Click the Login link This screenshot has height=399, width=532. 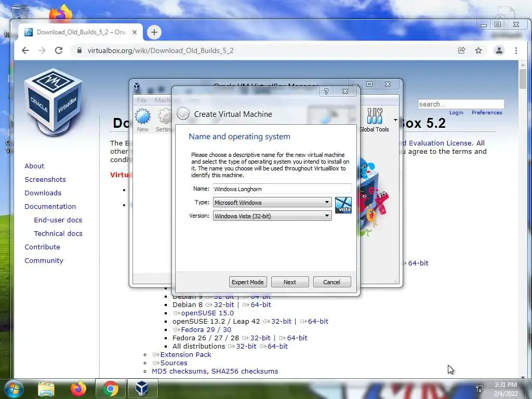coord(456,113)
